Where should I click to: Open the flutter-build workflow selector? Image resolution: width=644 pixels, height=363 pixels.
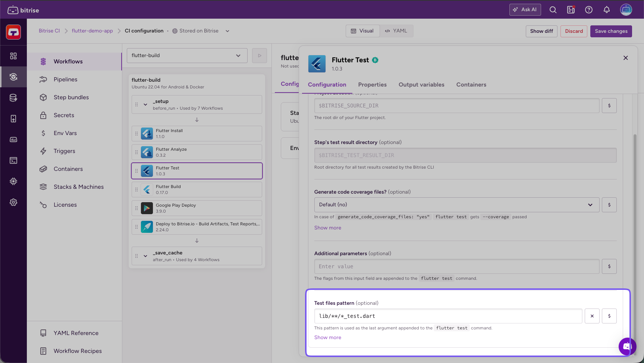coord(187,56)
